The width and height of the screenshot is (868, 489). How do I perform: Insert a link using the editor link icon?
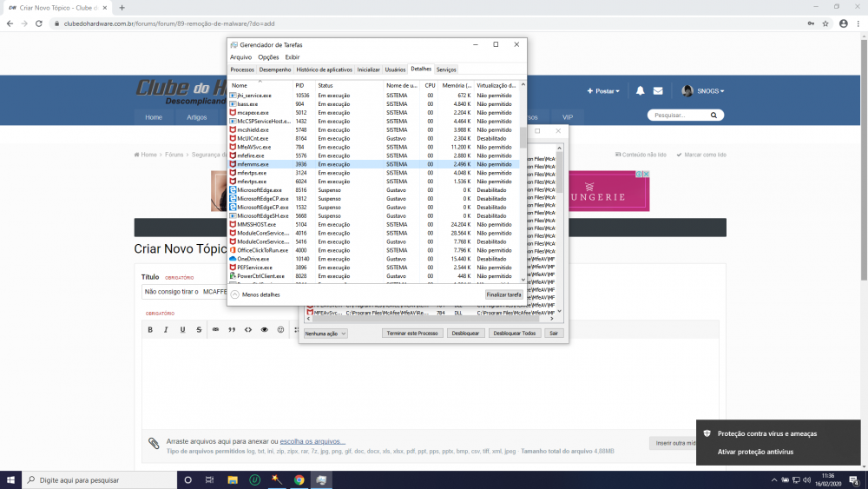pos(215,330)
